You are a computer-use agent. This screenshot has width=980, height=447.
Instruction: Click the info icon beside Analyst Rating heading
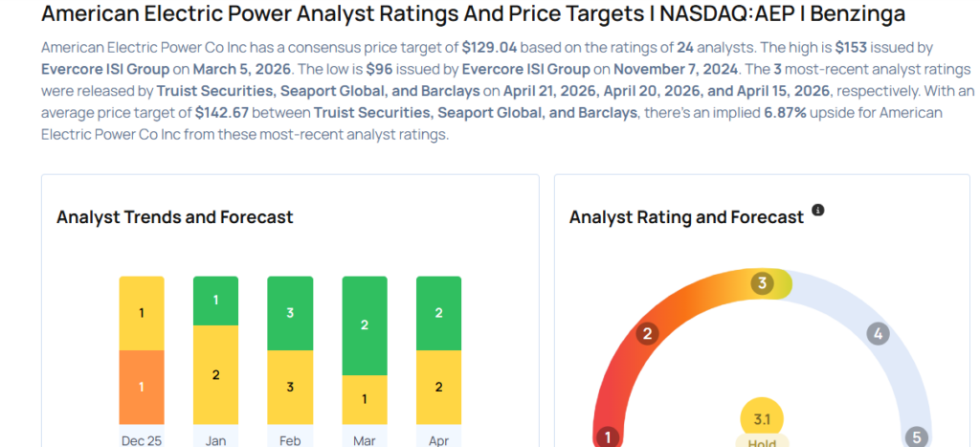(818, 211)
